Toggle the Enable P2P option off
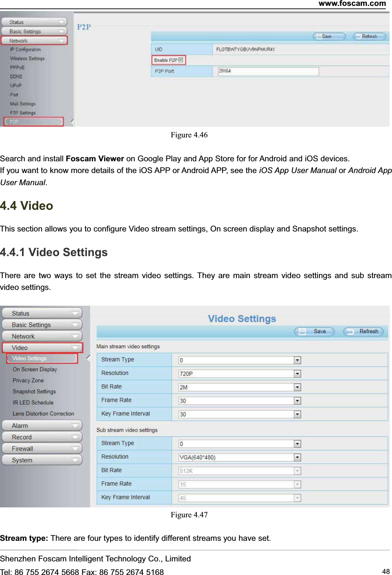Screen dimensions: 392x575 (181, 60)
